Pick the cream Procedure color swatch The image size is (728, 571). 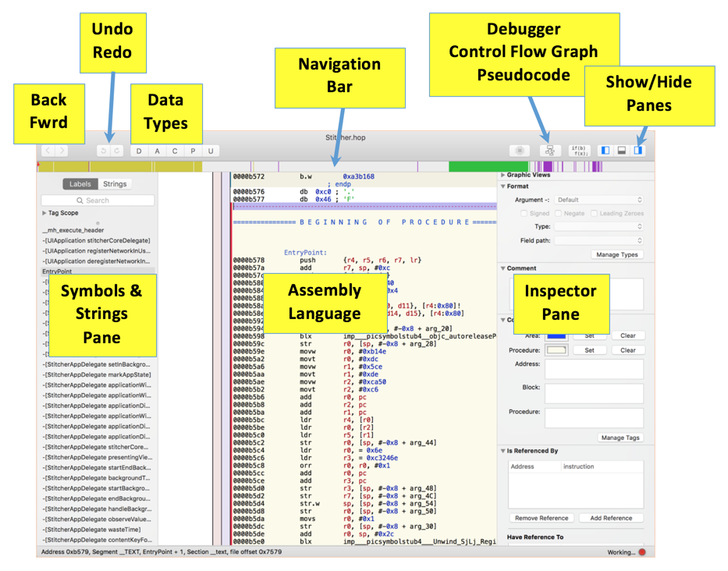[x=556, y=350]
